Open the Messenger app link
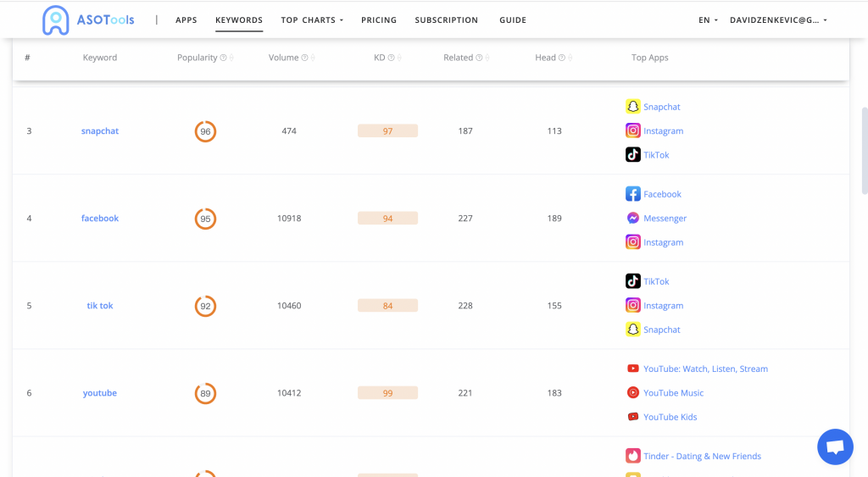This screenshot has height=477, width=868. (665, 219)
